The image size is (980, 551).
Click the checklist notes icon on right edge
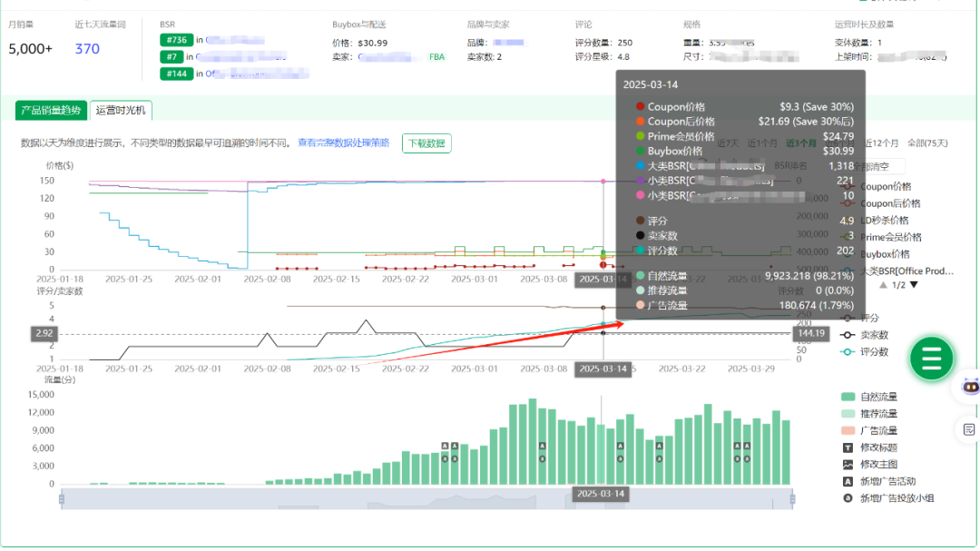pos(969,428)
